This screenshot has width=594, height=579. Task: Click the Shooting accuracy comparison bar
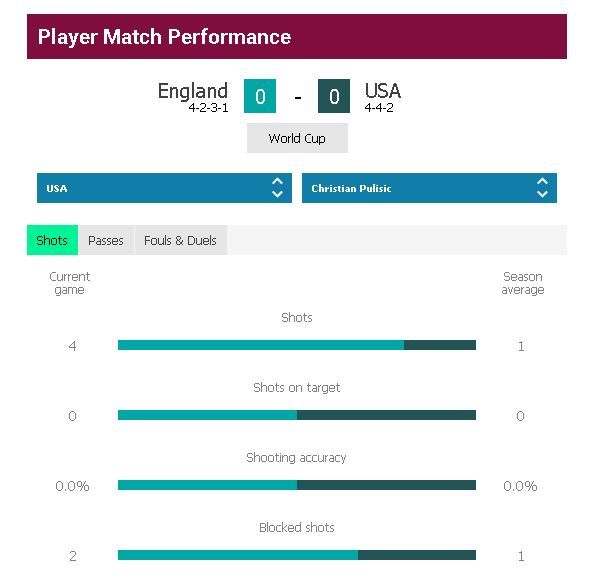point(297,485)
